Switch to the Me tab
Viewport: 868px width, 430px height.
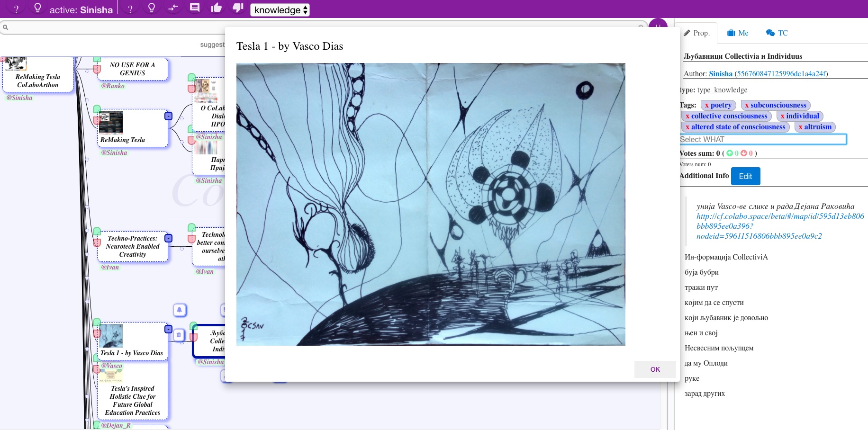coord(738,33)
